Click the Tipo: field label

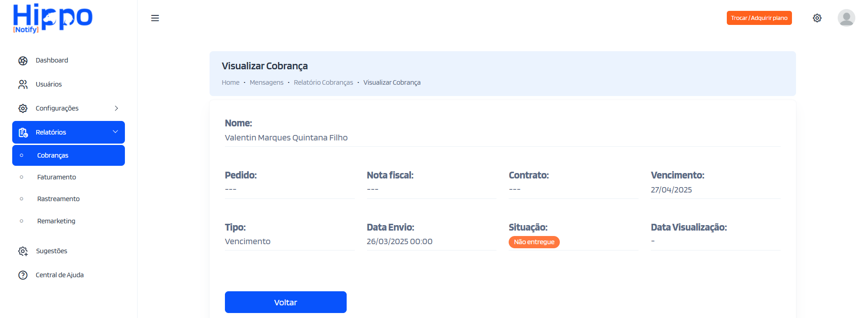click(235, 227)
